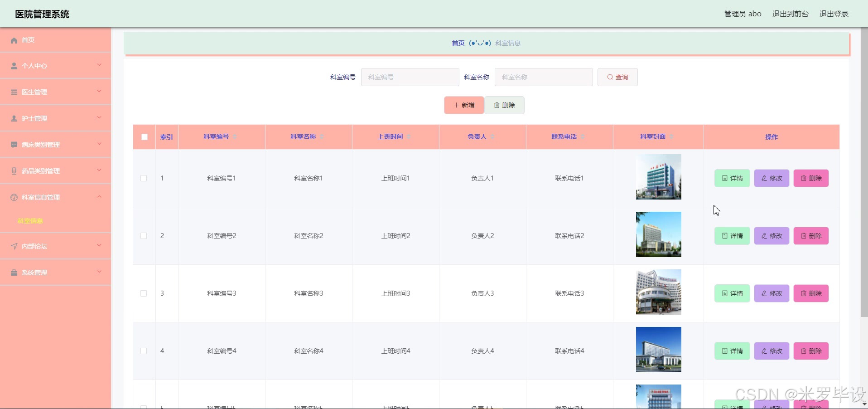
Task: Click 修改 for row 科室编号1
Action: pyautogui.click(x=772, y=178)
